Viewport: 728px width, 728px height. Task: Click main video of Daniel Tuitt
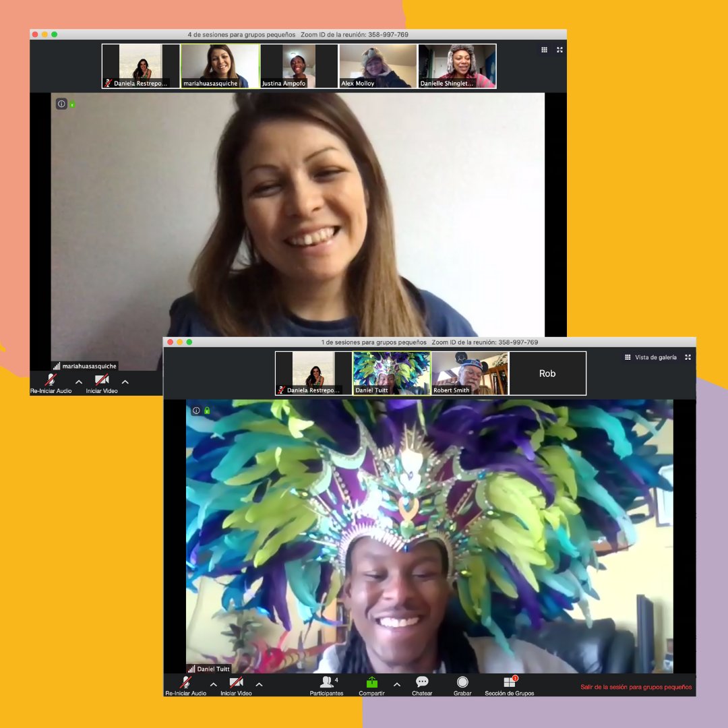tap(429, 537)
